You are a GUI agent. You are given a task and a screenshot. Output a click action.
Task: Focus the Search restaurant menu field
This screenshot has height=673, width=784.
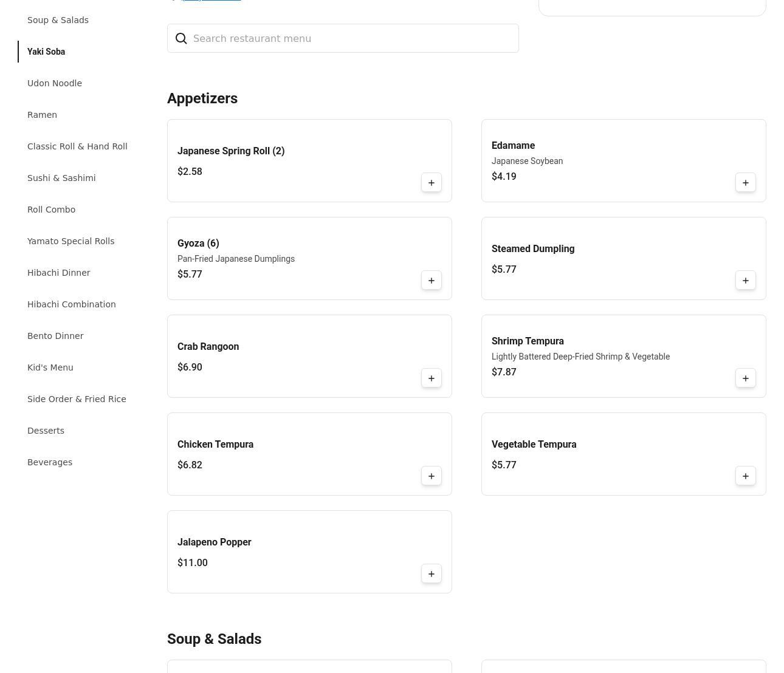click(x=352, y=39)
